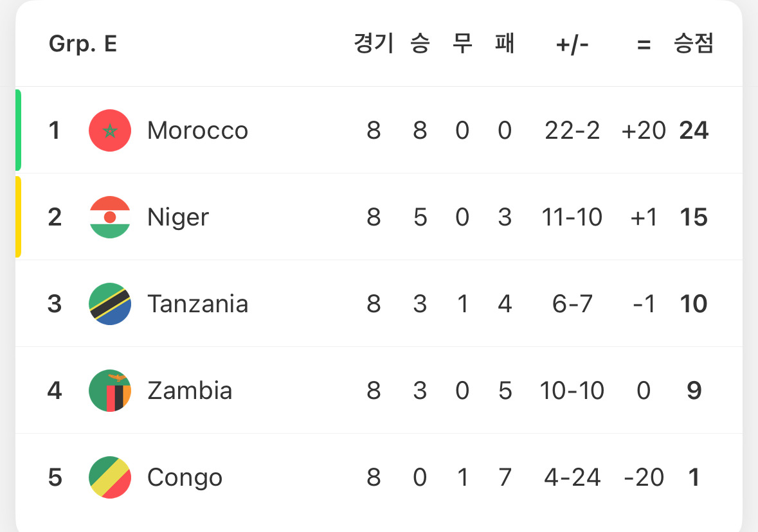This screenshot has height=532, width=758.
Task: Click the green qualification bar beside Morocco
Action: (x=19, y=130)
